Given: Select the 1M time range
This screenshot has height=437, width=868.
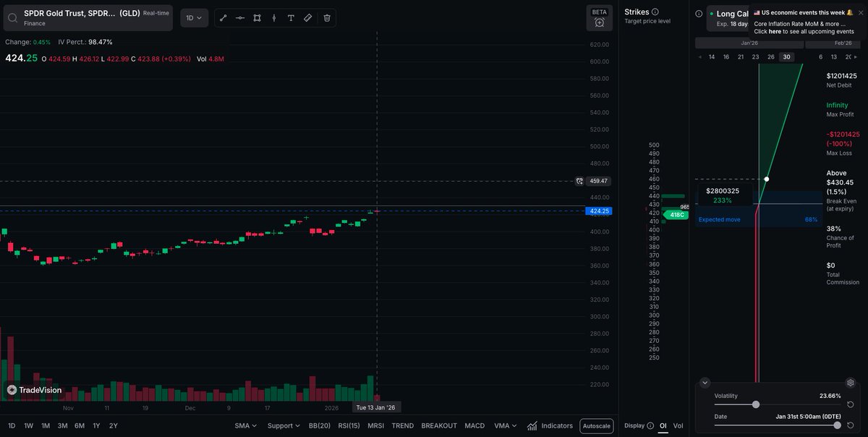Looking at the screenshot, I should pyautogui.click(x=46, y=426).
